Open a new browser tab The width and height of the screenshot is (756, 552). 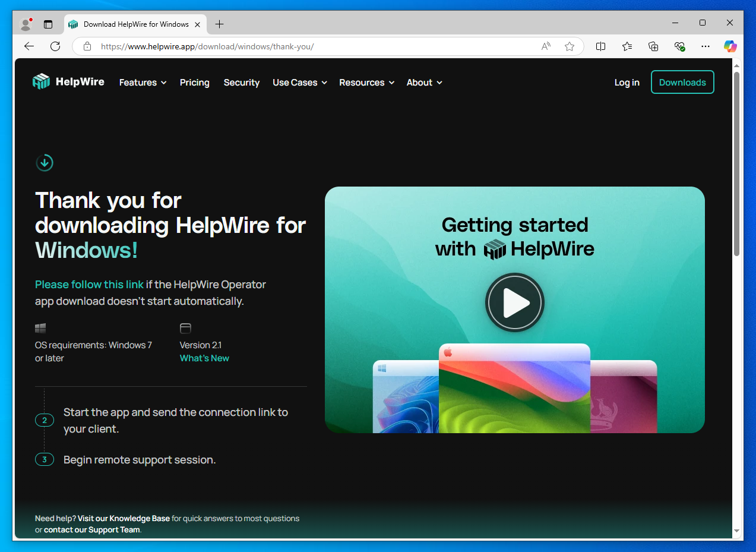click(219, 24)
